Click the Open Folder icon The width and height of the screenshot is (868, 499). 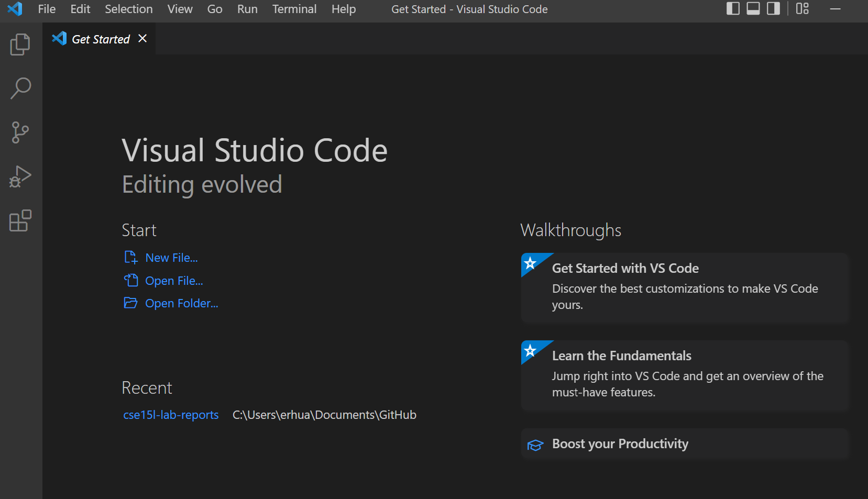(130, 303)
